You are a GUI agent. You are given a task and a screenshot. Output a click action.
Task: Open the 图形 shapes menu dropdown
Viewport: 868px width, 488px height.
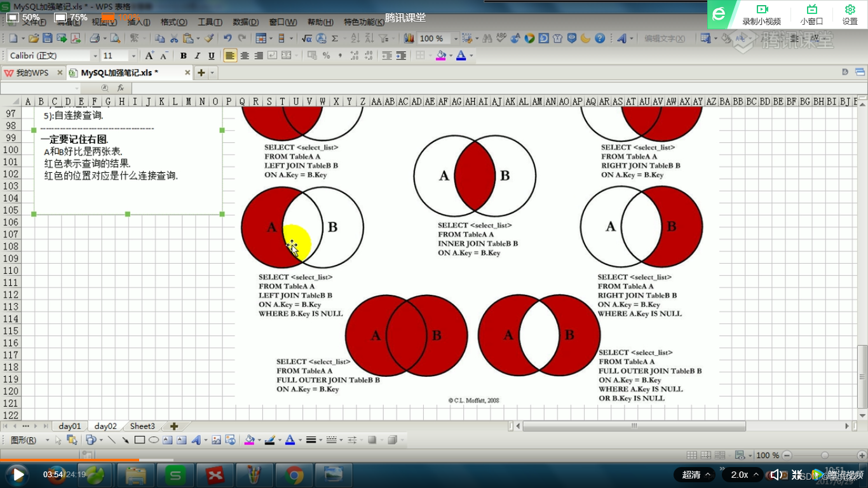coord(31,440)
